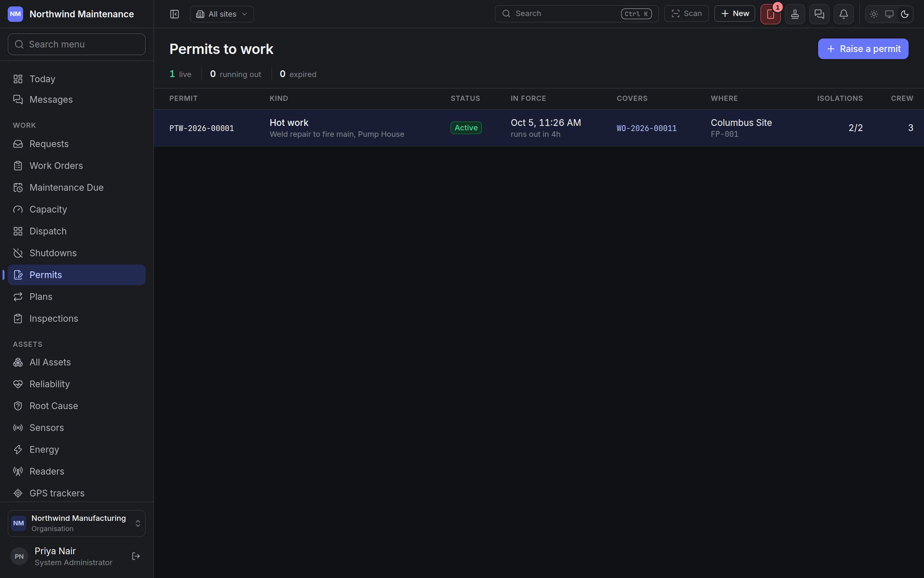Open Inspections clipboard icon item
Screen dimensions: 924x578
click(x=77, y=319)
